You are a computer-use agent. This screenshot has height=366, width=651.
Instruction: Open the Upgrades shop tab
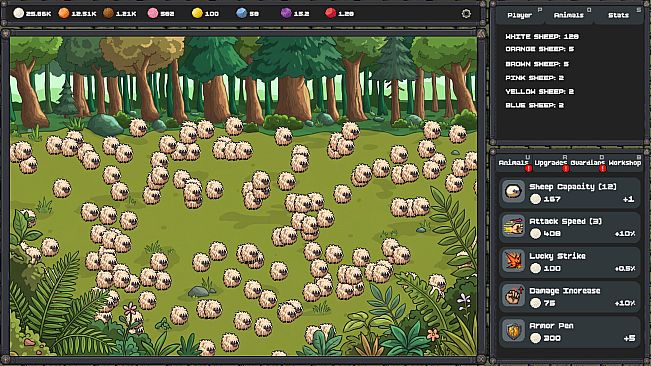coord(551,163)
